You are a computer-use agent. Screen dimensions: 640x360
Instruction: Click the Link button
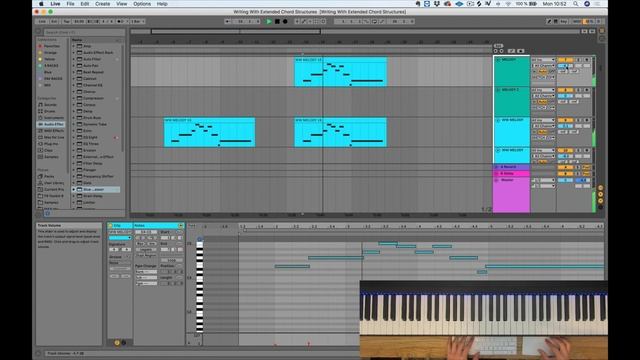42,21
